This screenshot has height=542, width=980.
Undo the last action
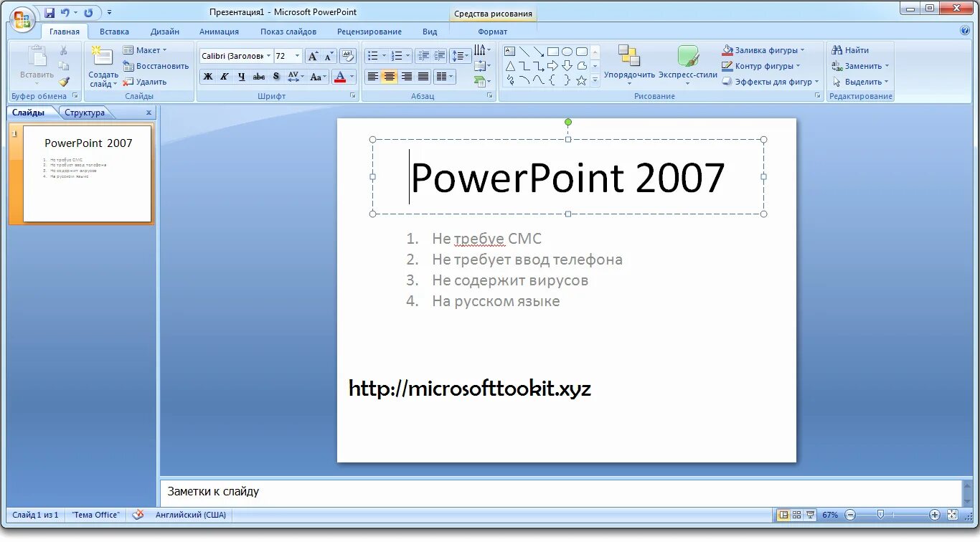(65, 13)
